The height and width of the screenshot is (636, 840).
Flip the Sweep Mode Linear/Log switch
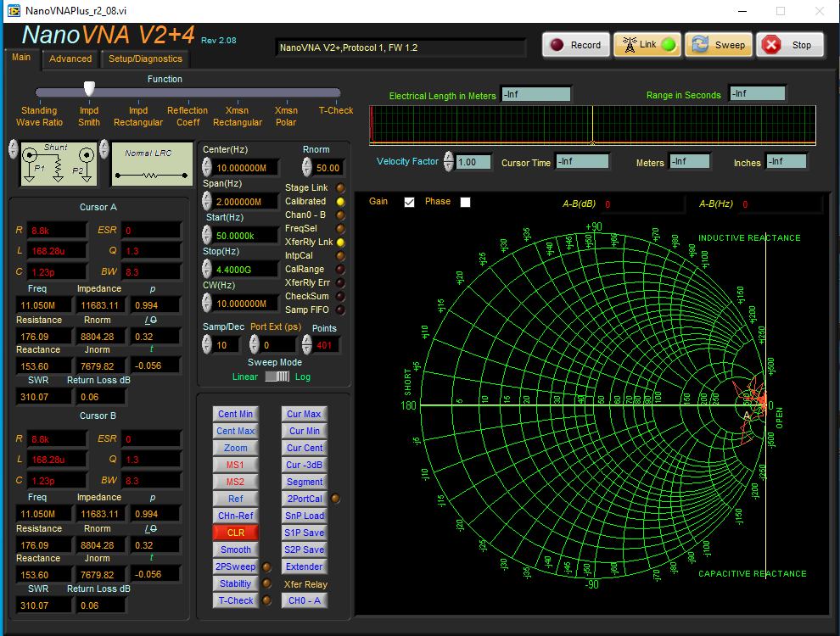click(x=277, y=377)
